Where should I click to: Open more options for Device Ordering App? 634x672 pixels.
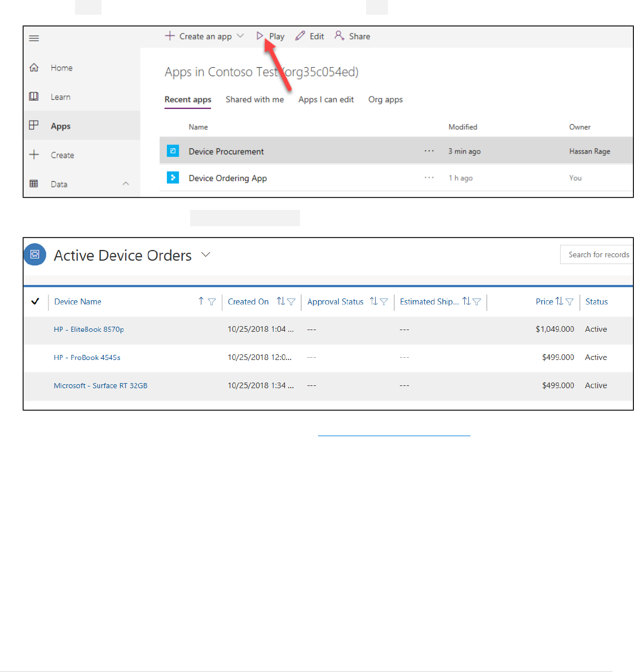pos(429,177)
